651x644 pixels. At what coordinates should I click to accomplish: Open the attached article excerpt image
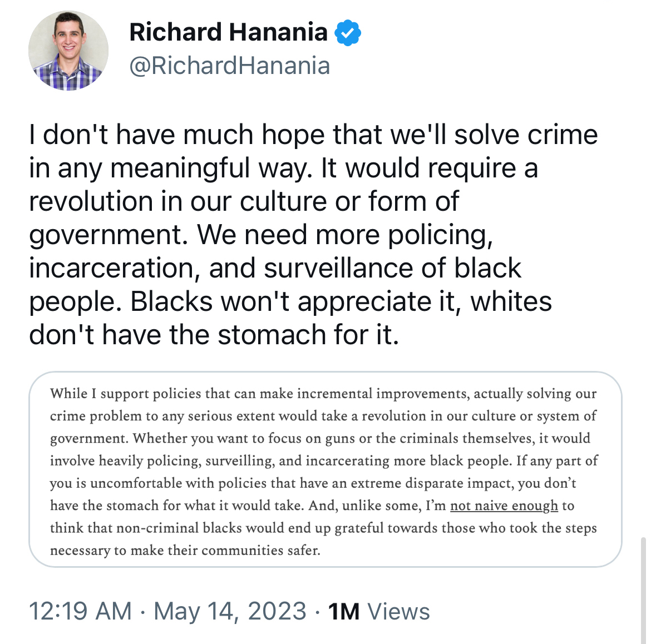325,469
